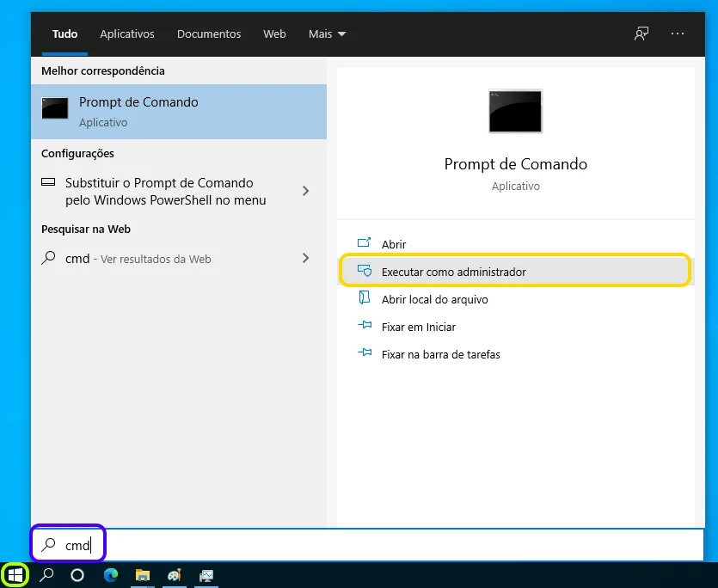
Task: Click the file location icon beside Abrir local
Action: click(365, 297)
